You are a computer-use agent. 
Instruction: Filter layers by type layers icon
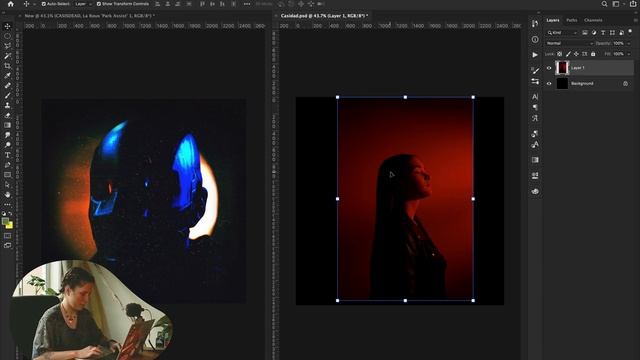click(x=603, y=33)
